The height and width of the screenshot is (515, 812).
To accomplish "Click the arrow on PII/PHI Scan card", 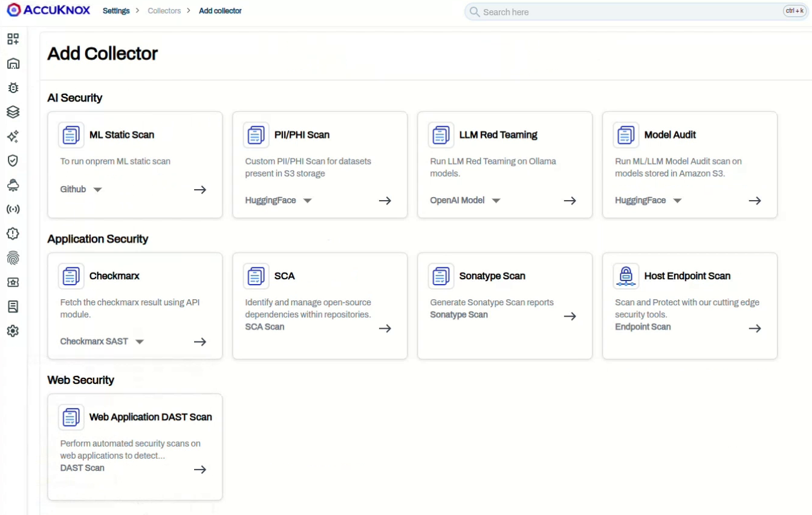I will click(x=385, y=201).
